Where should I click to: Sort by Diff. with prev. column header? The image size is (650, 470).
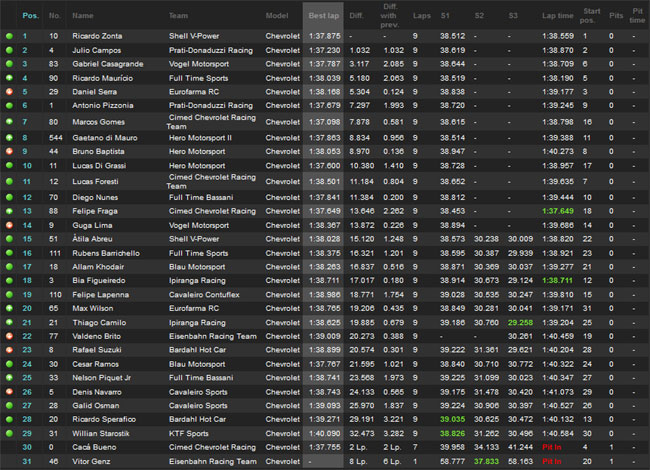[x=389, y=16]
